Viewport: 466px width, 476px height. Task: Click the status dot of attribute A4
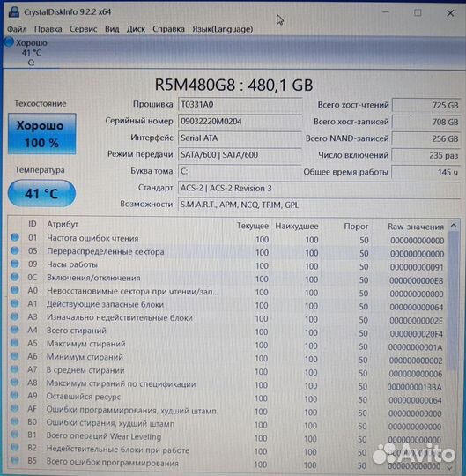(x=15, y=330)
